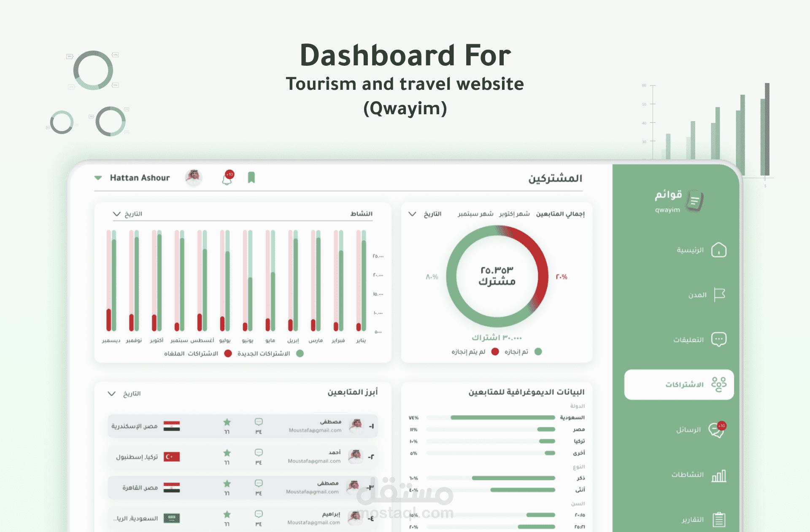Click comment icon in مصر الإسكندرية row
This screenshot has height=532, width=810.
[x=259, y=422]
